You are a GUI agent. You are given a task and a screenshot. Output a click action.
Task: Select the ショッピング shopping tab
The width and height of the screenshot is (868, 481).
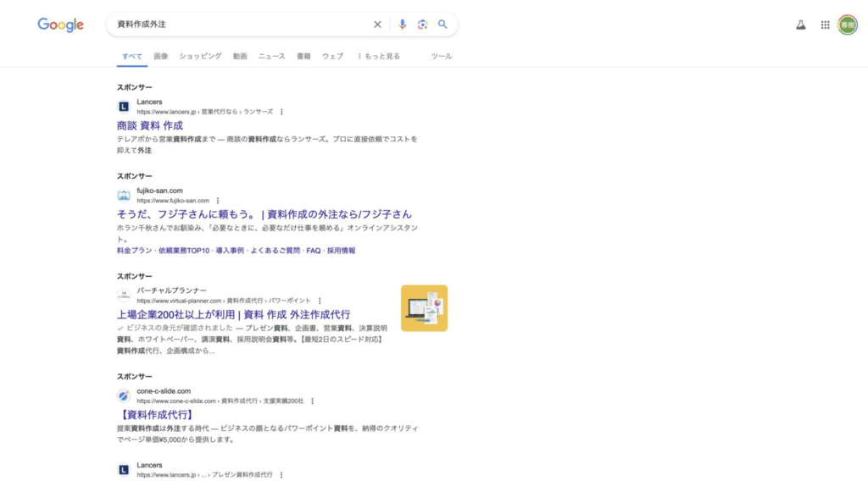point(200,56)
